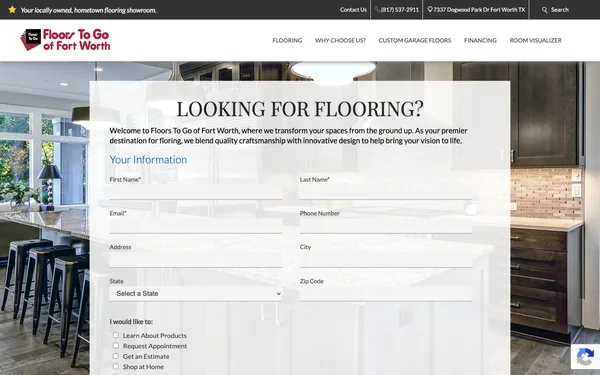Viewport: 600px width, 375px height.
Task: Open the Flooring menu
Action: (x=287, y=40)
